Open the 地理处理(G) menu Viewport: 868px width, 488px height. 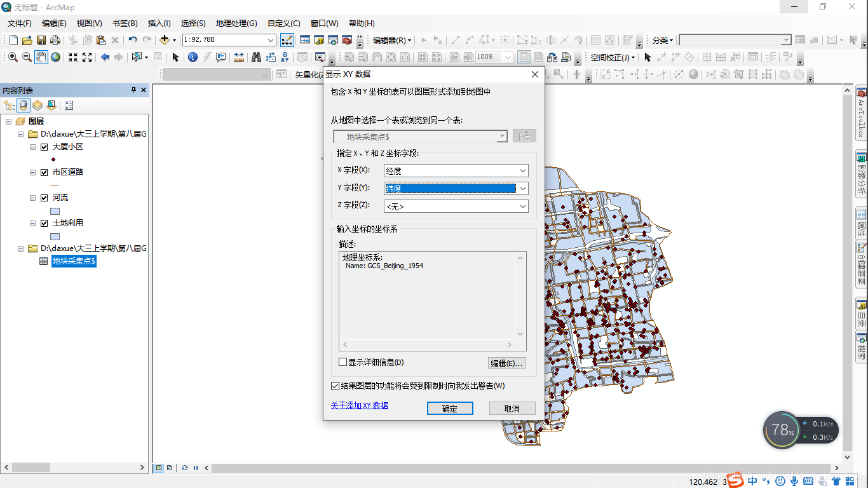[236, 24]
